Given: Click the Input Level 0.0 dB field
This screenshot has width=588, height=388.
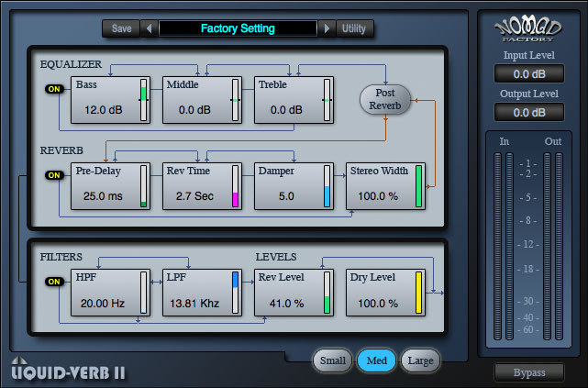Looking at the screenshot, I should 529,74.
